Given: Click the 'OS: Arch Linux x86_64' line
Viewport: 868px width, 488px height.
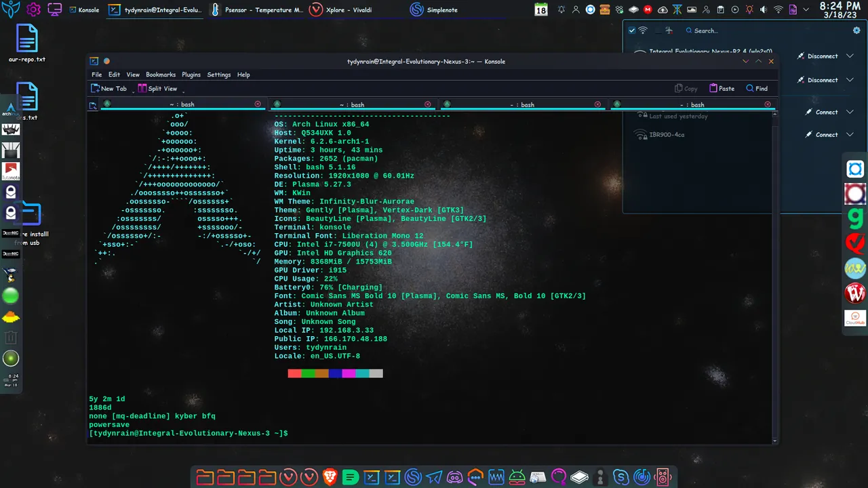Looking at the screenshot, I should tap(322, 125).
